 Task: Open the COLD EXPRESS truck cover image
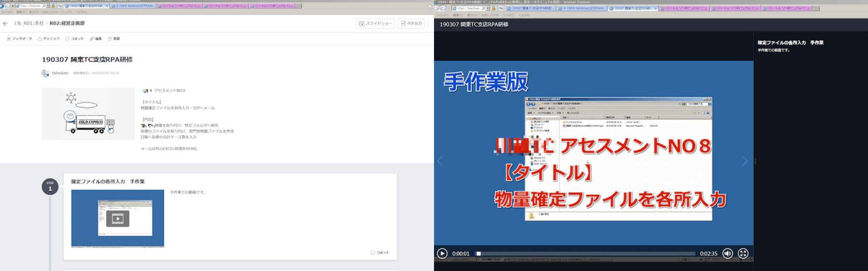(88, 114)
